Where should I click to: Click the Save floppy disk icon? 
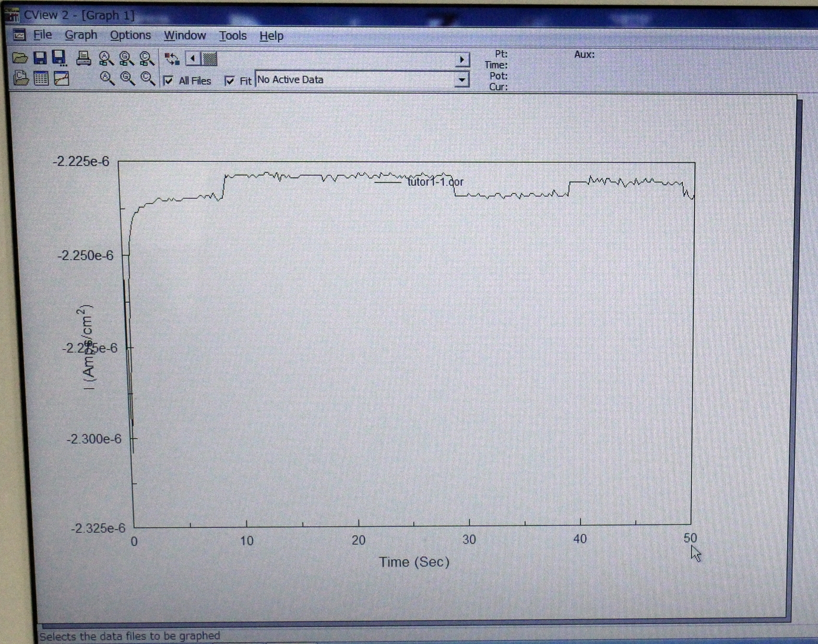(40, 58)
